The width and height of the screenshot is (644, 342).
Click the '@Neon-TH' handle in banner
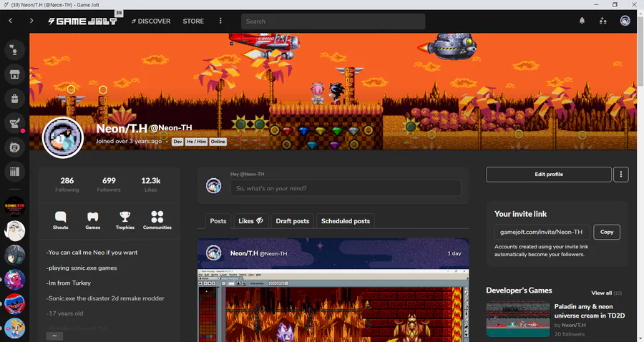pyautogui.click(x=171, y=127)
